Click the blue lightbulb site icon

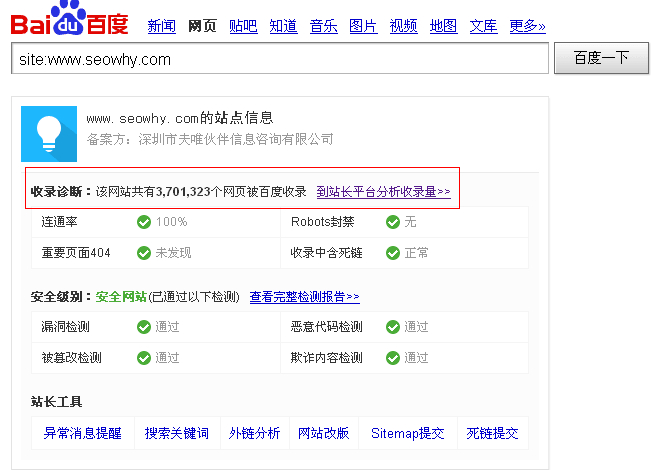(x=49, y=134)
